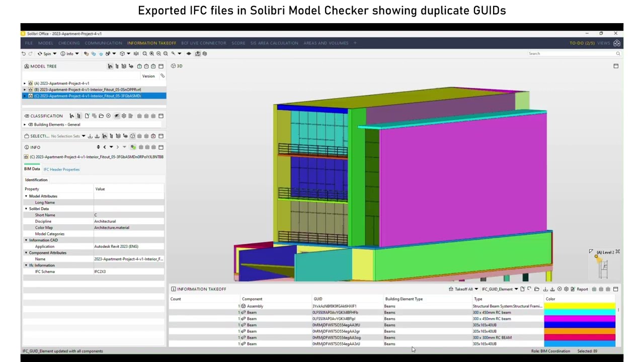Screen dimensions: 644x362
Task: Sort by the GUID column header
Action: 318,299
